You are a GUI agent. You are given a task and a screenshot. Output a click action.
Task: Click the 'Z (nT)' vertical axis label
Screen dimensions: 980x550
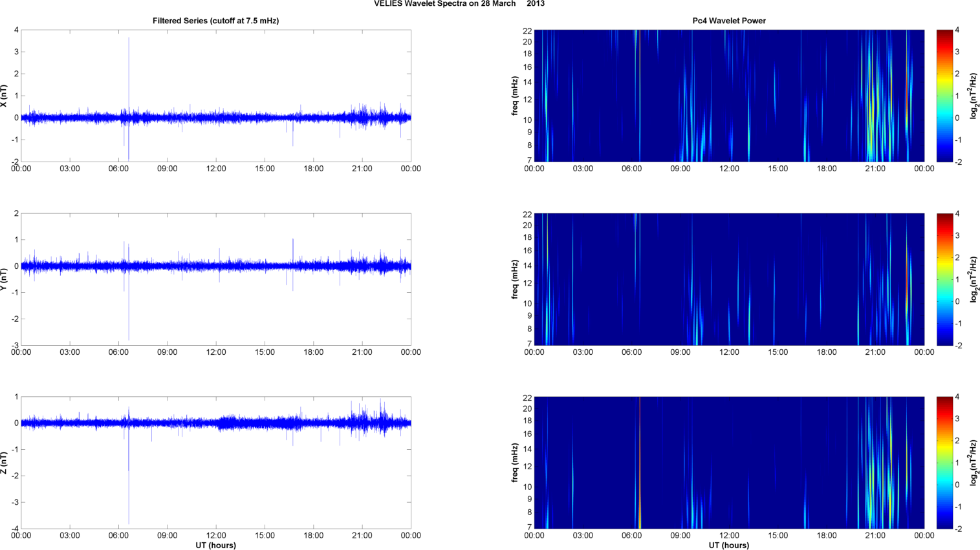4,463
